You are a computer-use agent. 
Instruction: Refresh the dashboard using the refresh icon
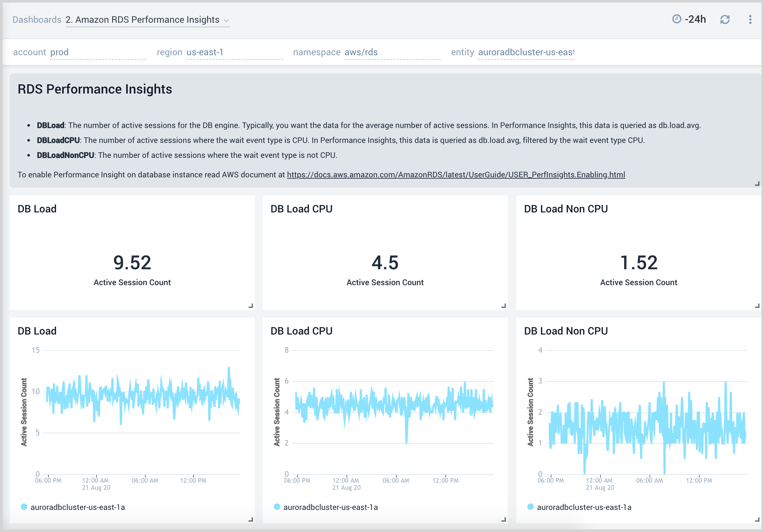(725, 19)
